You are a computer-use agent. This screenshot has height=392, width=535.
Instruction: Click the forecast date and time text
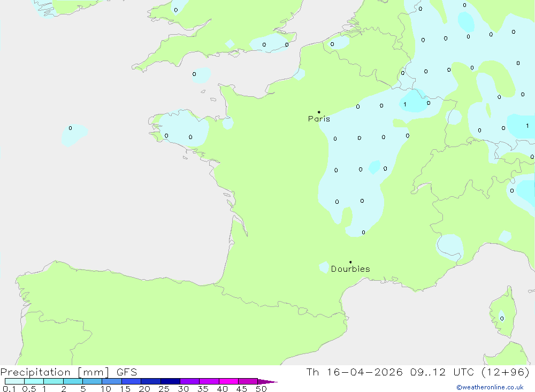point(417,372)
